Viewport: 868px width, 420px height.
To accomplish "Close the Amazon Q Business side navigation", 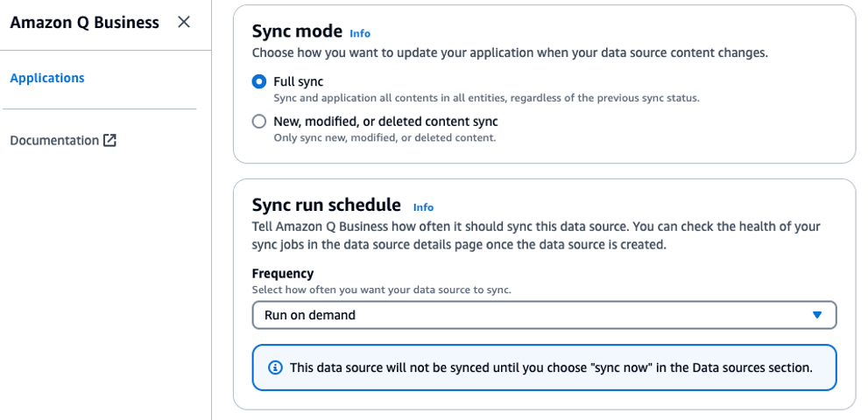I will click(x=184, y=23).
